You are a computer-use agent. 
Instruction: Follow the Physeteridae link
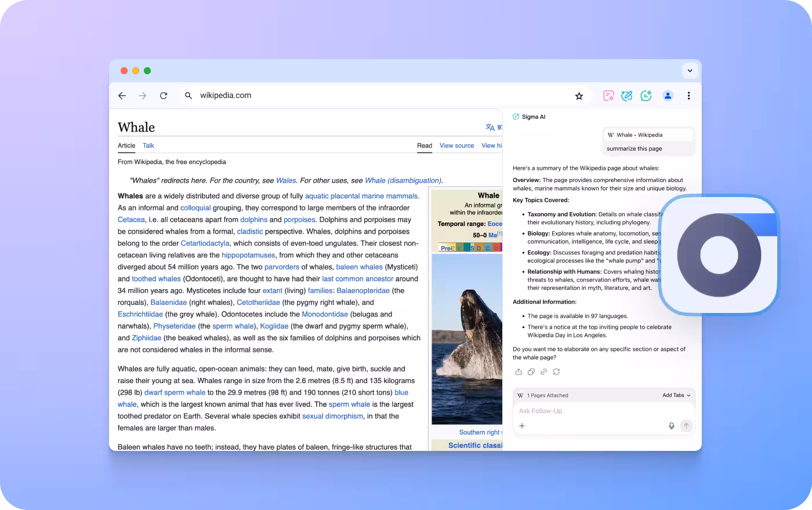click(175, 326)
